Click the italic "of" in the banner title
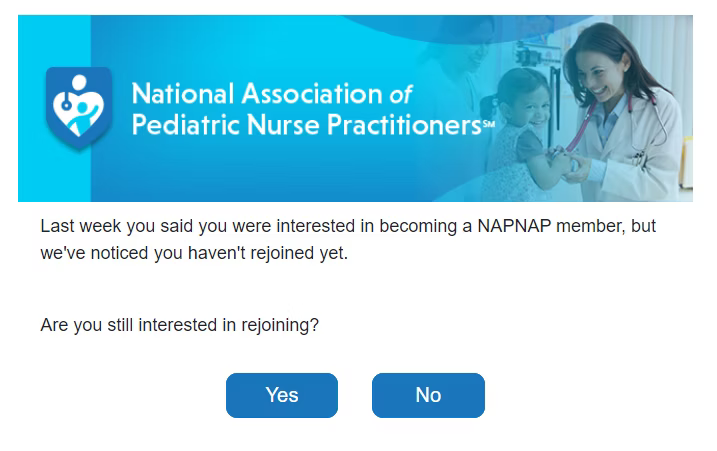Viewport: 717px width, 451px height. coord(401,95)
